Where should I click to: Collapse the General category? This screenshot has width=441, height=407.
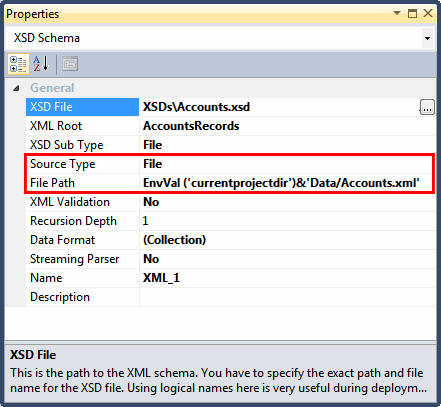pyautogui.click(x=16, y=88)
